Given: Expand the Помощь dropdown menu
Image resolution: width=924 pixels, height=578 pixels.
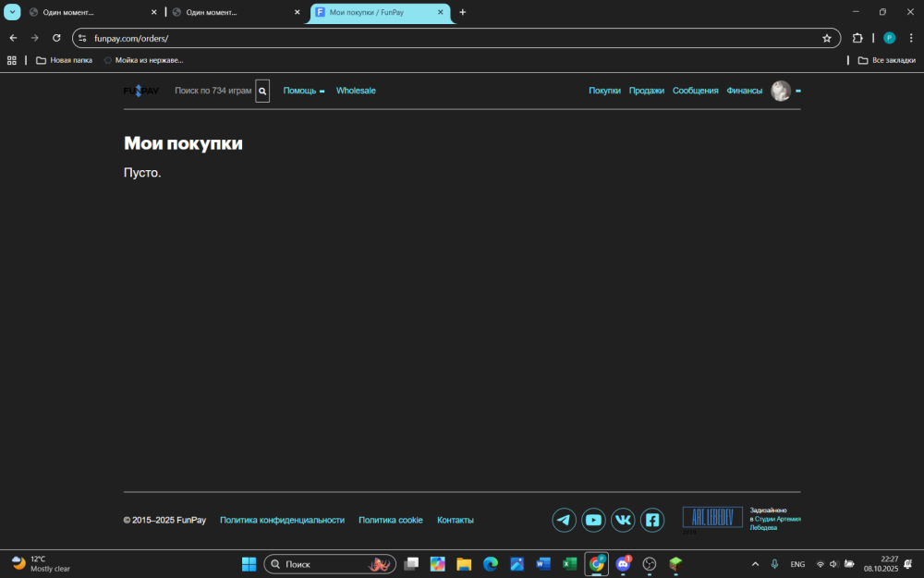Looking at the screenshot, I should 303,91.
